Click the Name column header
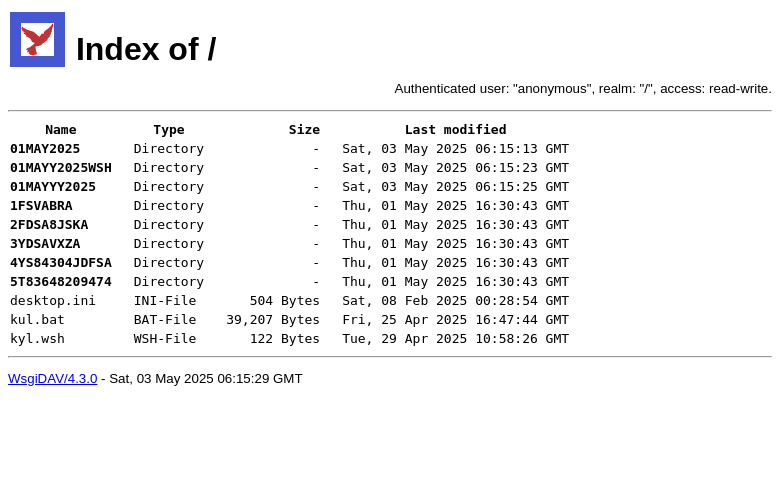Image resolution: width=780 pixels, height=493 pixels. pyautogui.click(x=61, y=130)
